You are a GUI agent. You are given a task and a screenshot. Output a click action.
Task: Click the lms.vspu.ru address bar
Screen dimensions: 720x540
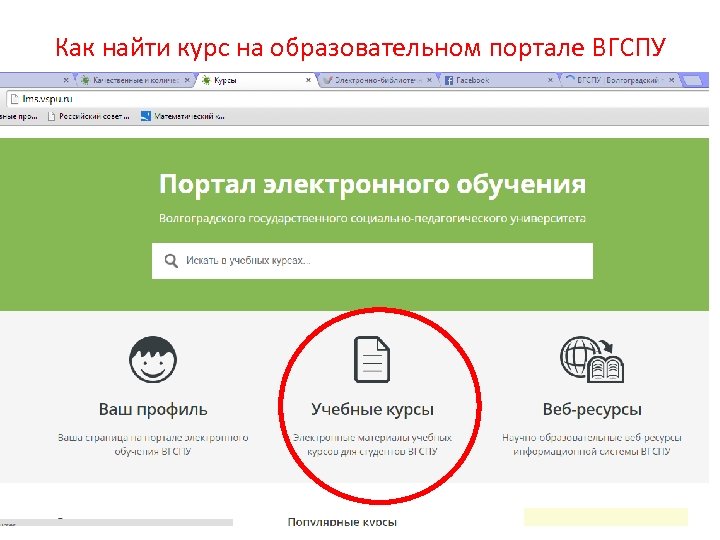coord(358,99)
